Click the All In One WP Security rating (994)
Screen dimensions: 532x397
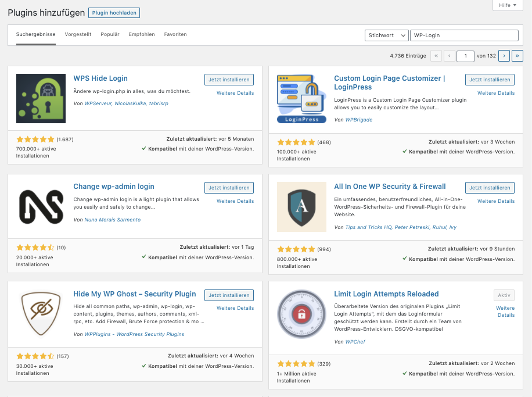click(x=296, y=249)
